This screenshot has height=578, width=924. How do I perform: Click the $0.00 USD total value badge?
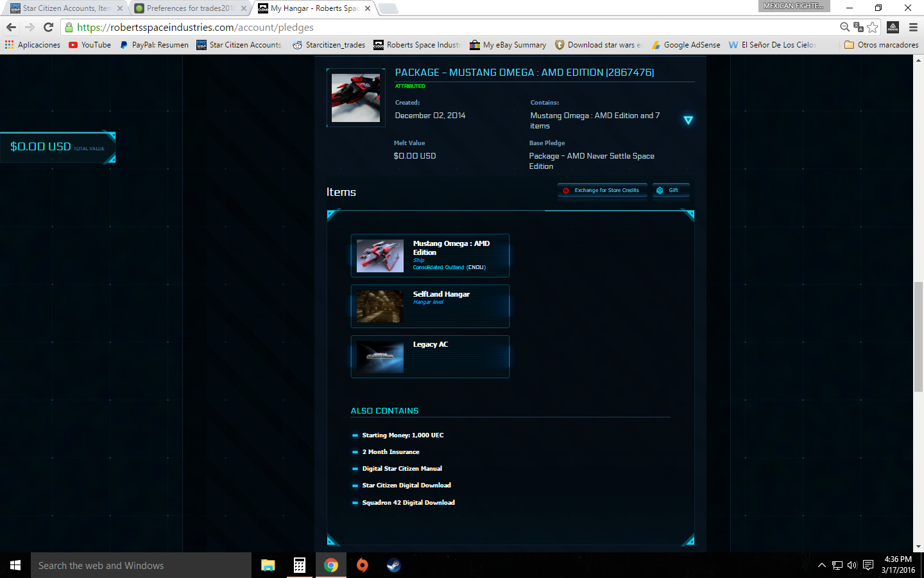tap(58, 147)
